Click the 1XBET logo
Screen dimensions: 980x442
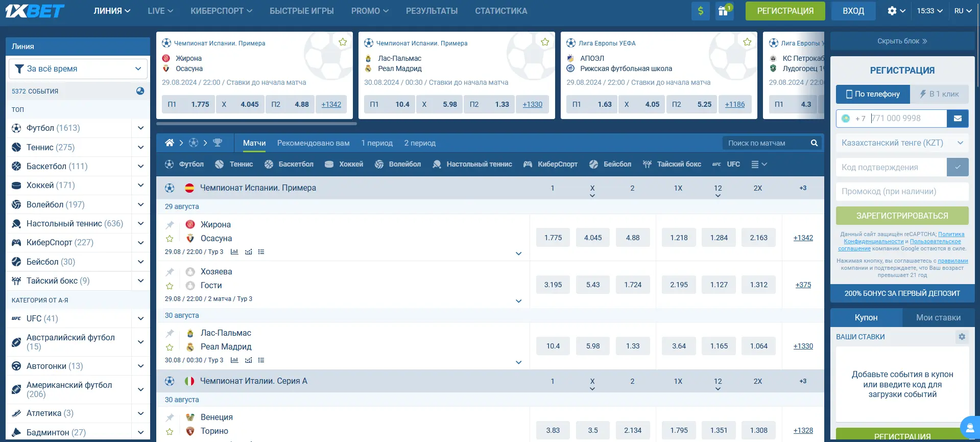pos(35,11)
